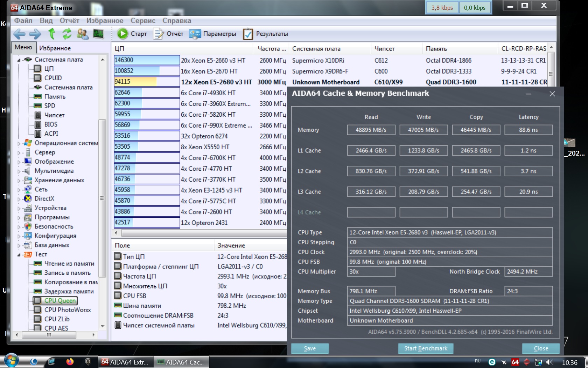Image resolution: width=588 pixels, height=368 pixels.
Task: Expand the База данных tree node
Action: pyautogui.click(x=19, y=245)
